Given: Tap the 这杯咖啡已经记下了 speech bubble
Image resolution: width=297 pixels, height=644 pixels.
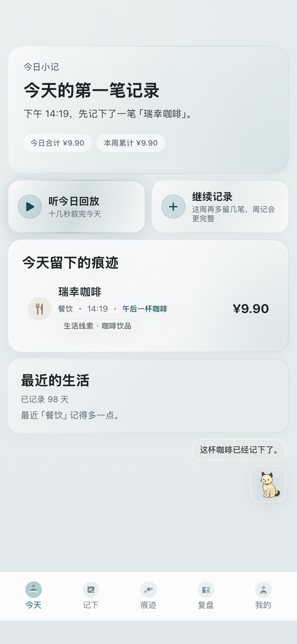Looking at the screenshot, I should [x=239, y=450].
